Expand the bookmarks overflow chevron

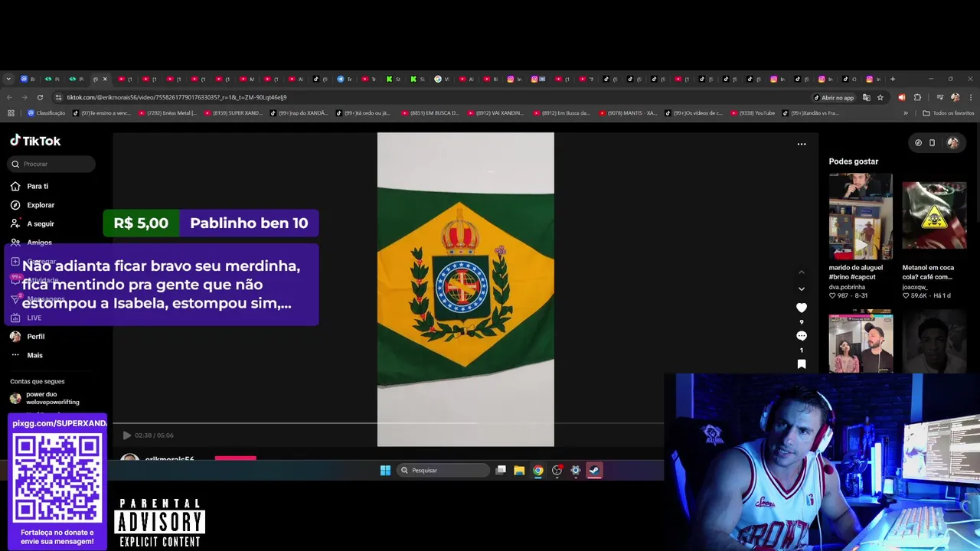[906, 113]
